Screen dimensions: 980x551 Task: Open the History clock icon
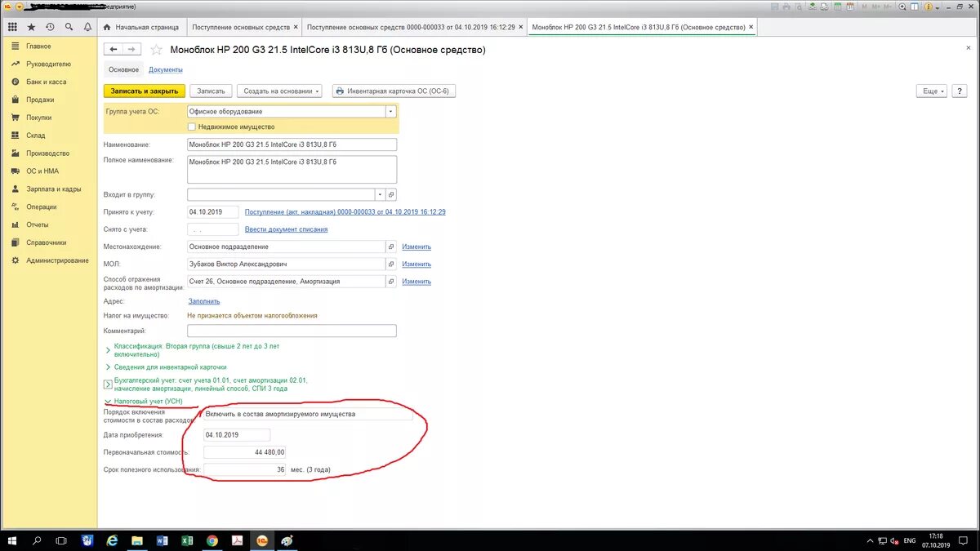[x=50, y=27]
